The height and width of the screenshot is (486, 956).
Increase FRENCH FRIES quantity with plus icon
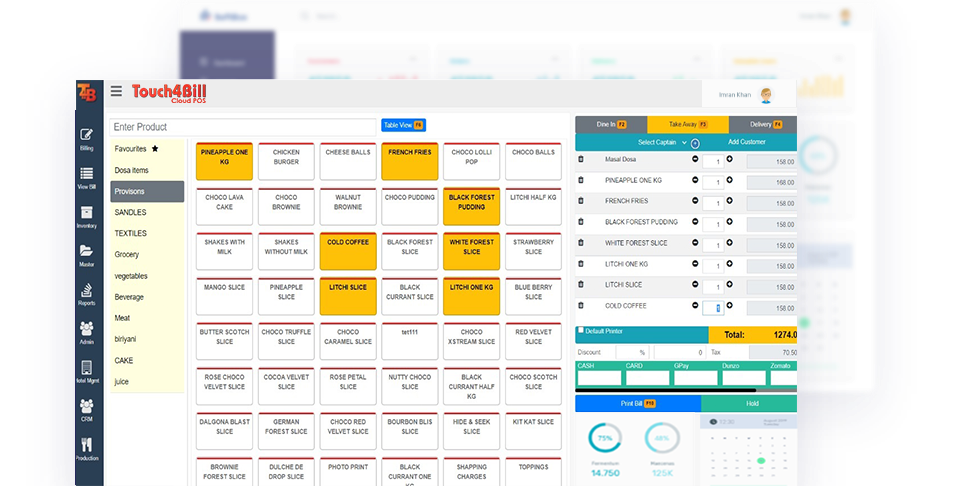[729, 201]
